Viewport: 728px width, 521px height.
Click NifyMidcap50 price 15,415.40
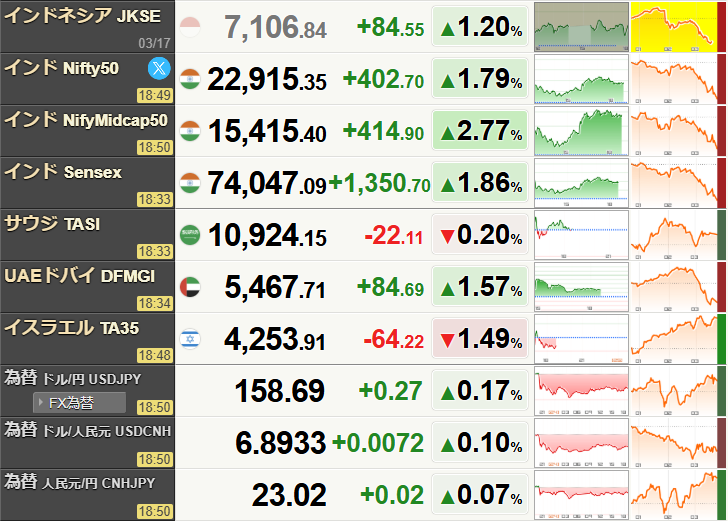click(267, 131)
